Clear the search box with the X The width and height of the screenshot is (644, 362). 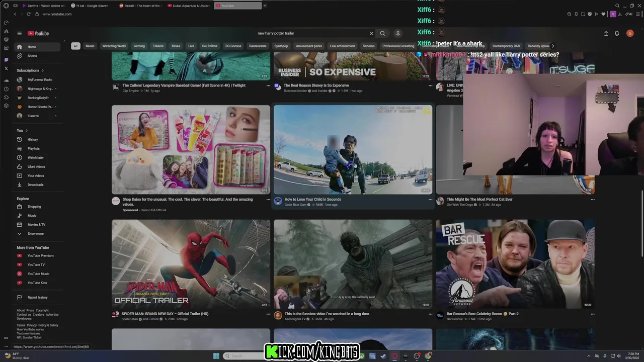[x=372, y=33]
